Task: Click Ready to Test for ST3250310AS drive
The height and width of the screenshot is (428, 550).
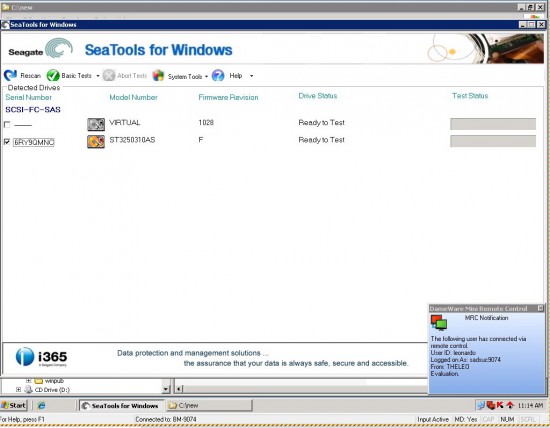Action: pyautogui.click(x=321, y=140)
